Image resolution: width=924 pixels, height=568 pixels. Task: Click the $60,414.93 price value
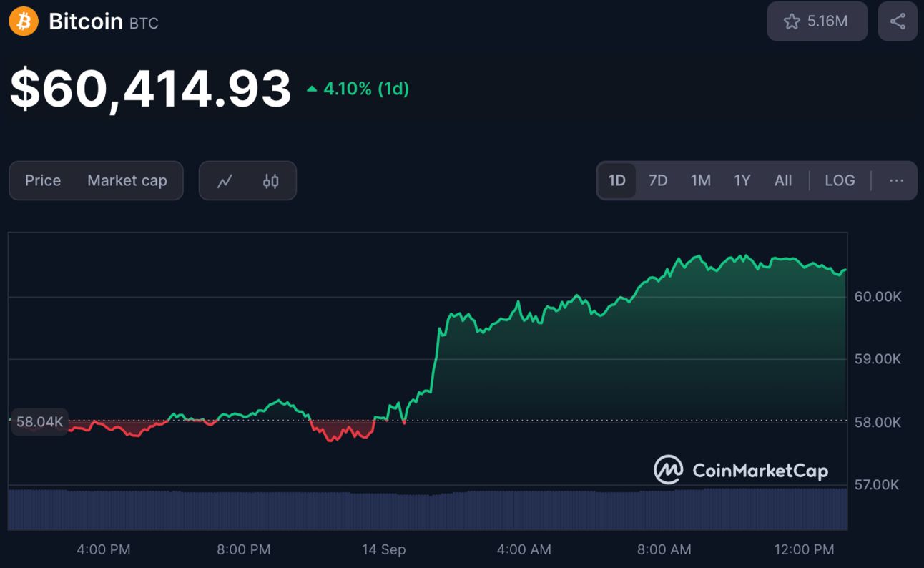pos(151,89)
